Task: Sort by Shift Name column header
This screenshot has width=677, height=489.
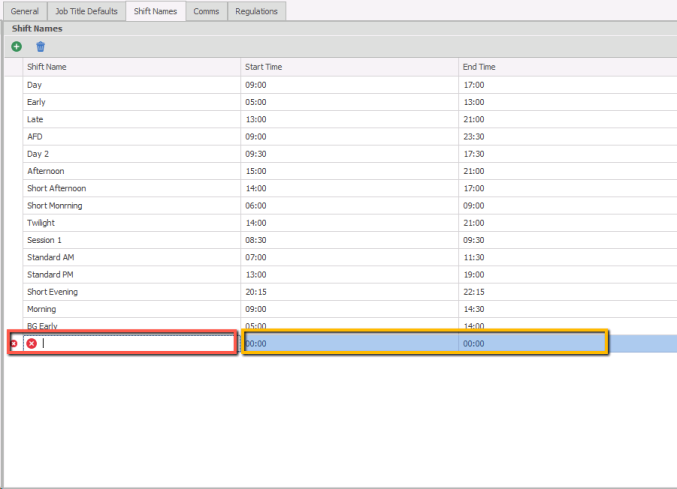Action: point(132,67)
